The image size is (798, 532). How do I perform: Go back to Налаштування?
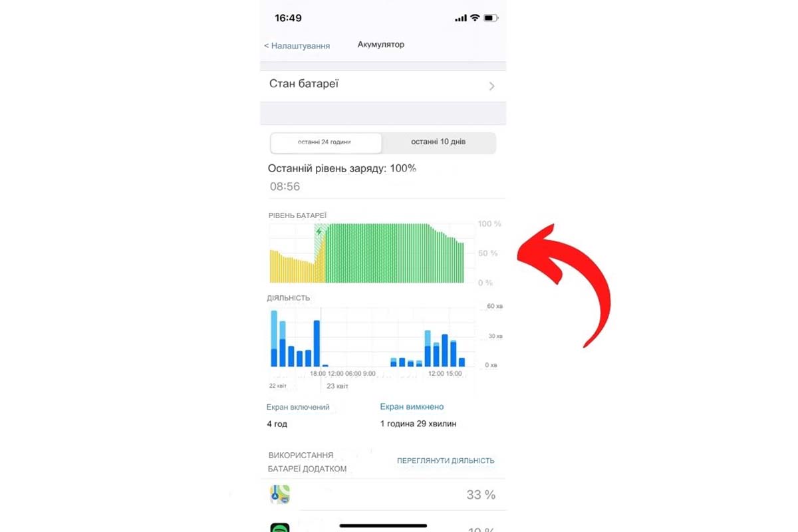pos(297,45)
